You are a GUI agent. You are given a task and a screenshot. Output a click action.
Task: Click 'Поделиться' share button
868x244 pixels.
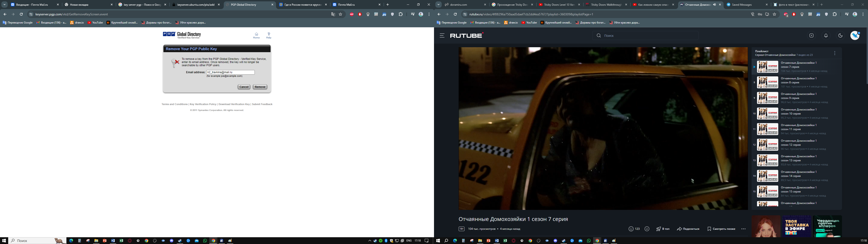pyautogui.click(x=688, y=229)
